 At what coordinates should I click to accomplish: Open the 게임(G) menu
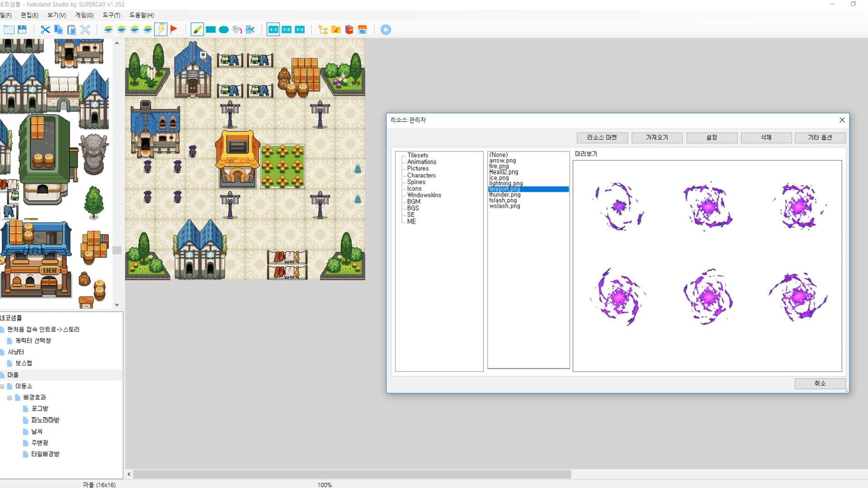[84, 15]
